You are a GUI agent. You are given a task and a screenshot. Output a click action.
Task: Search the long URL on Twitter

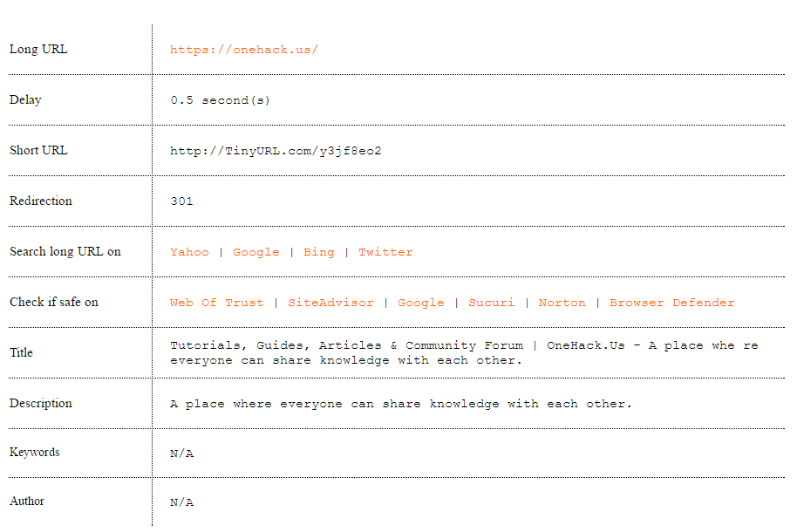point(385,252)
